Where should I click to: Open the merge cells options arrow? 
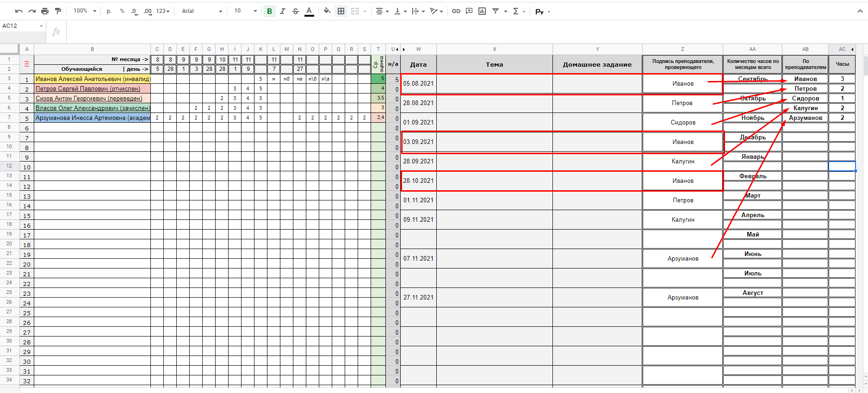[x=365, y=12]
